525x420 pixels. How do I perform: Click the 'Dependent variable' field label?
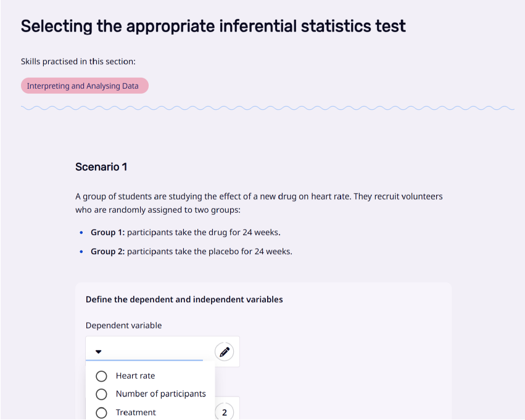(x=123, y=325)
